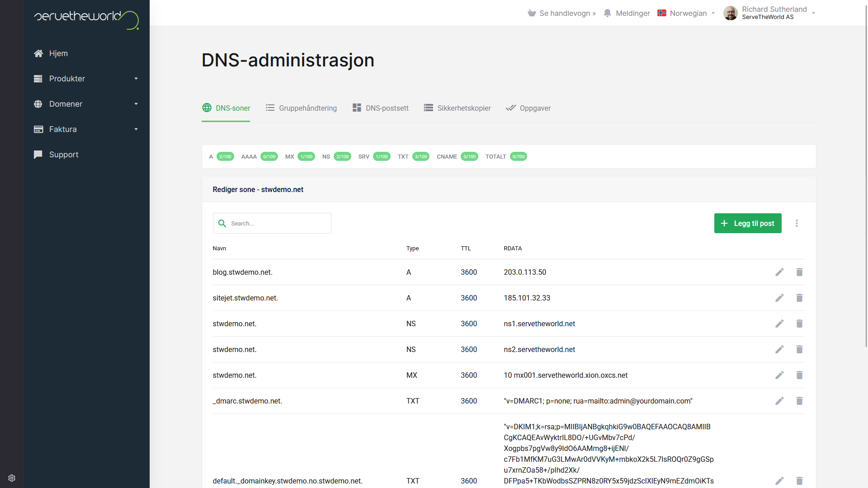Switch to the Gruppehåndtering tab
Screen dimensions: 868x488
coord(301,108)
